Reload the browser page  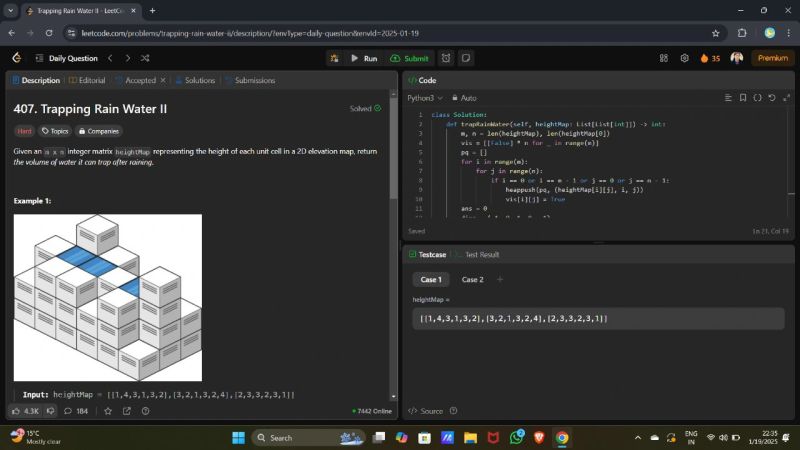pyautogui.click(x=49, y=33)
